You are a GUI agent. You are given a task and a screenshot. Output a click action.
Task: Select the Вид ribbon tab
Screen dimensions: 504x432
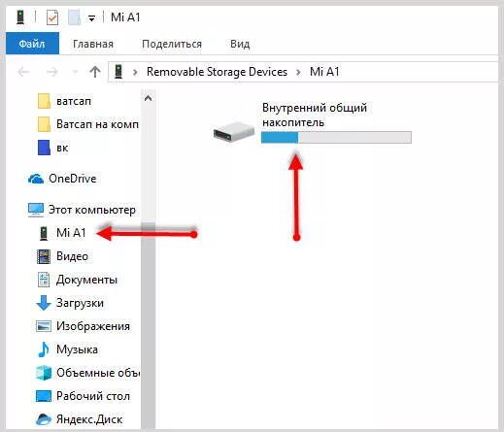240,44
